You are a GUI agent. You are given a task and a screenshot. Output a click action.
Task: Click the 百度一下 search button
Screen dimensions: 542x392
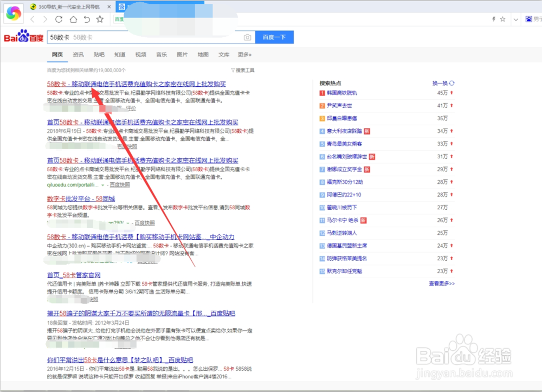[274, 37]
